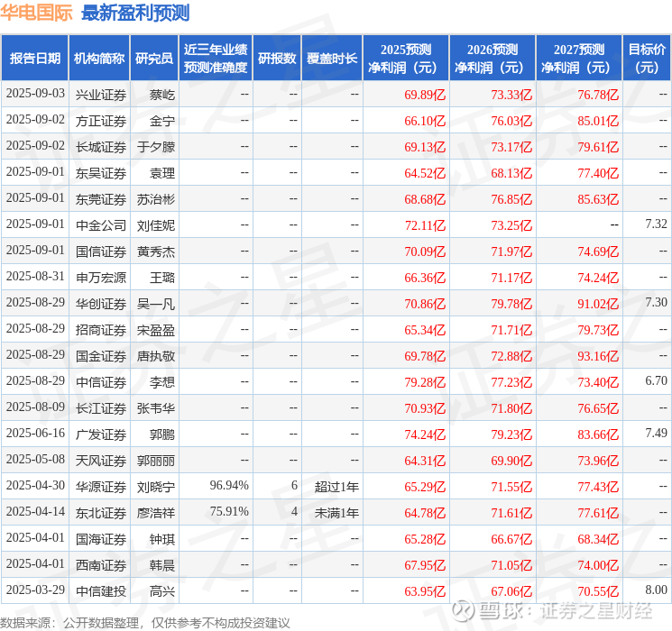Image resolution: width=672 pixels, height=631 pixels.
Task: Click analyst name 于夕朦
Action: 155,147
